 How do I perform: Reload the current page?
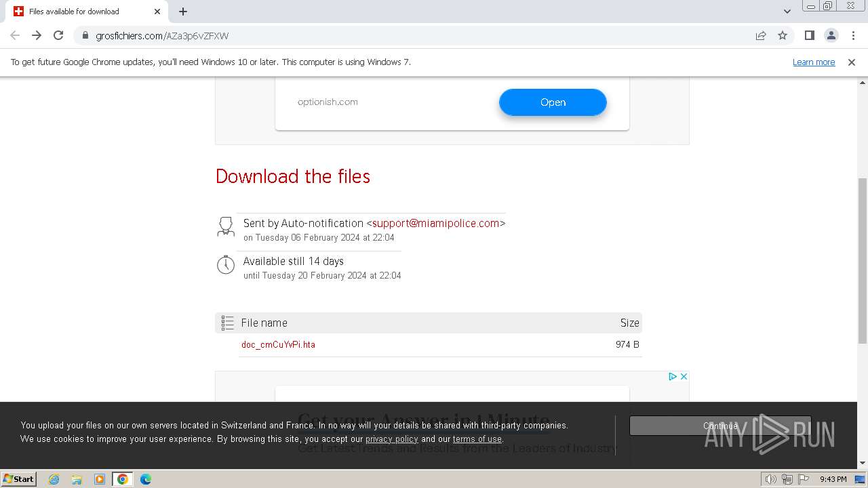pos(58,35)
